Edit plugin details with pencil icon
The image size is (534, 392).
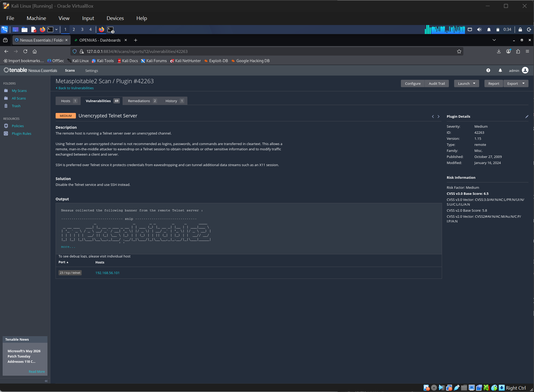pyautogui.click(x=527, y=116)
